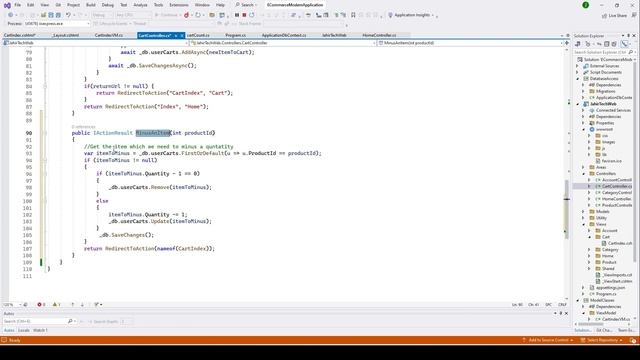Expand the Migrations folder
The image size is (640, 360).
point(584,91)
